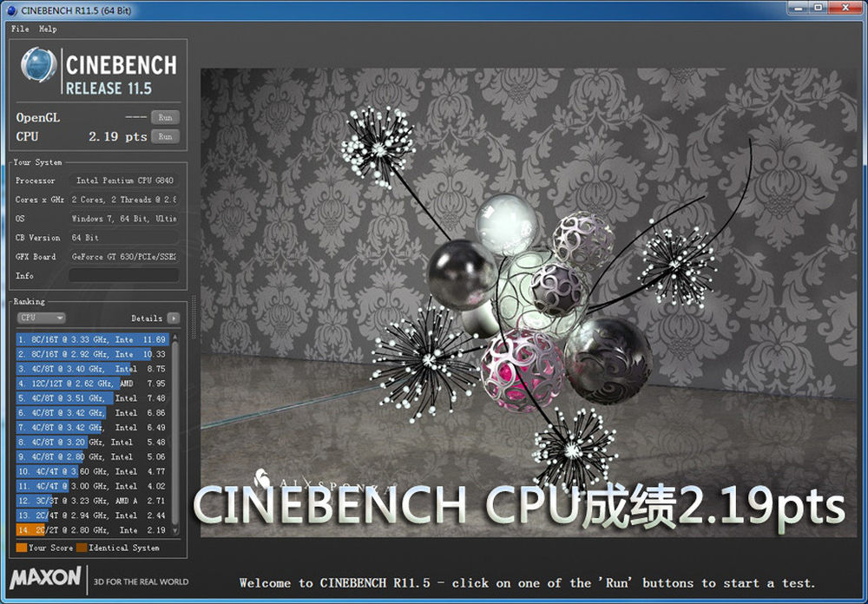Select ranking row 2 scoring 10.33
Viewport: 868px width, 604px height.
tap(93, 354)
